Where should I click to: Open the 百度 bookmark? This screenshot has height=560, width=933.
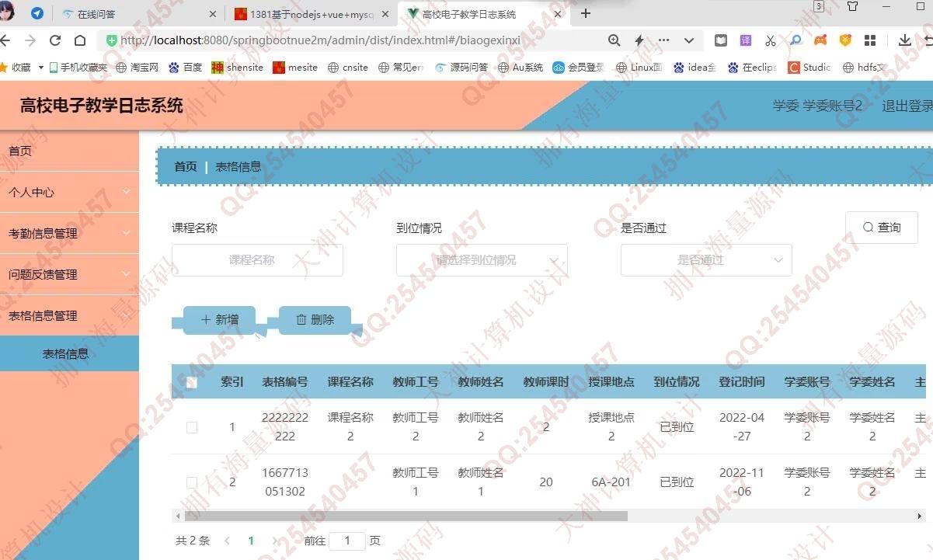tap(186, 68)
